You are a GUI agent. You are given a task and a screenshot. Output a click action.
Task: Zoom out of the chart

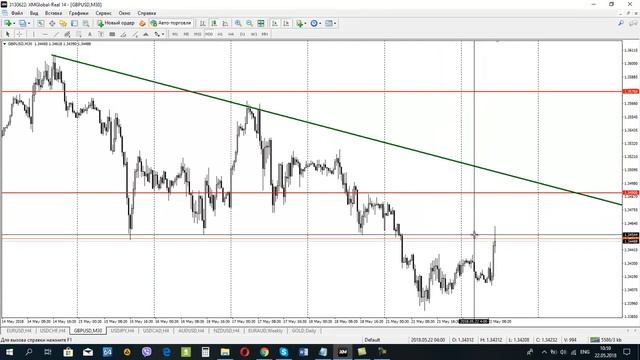coord(249,23)
